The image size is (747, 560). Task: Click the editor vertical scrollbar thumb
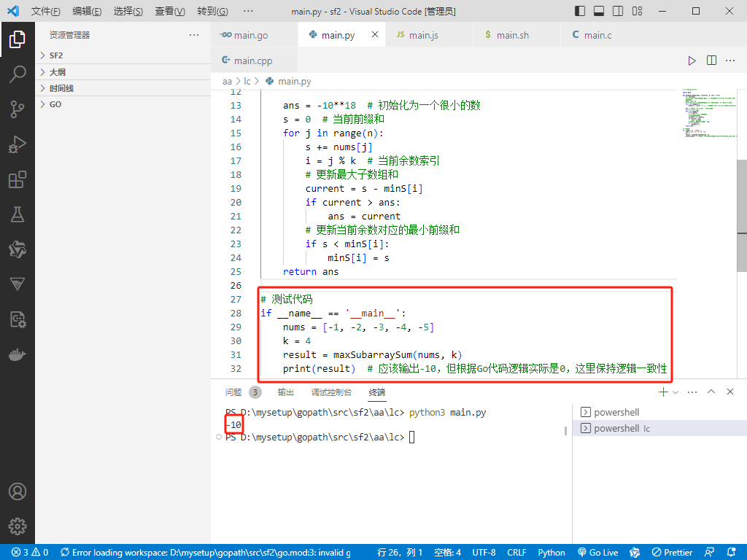742,216
